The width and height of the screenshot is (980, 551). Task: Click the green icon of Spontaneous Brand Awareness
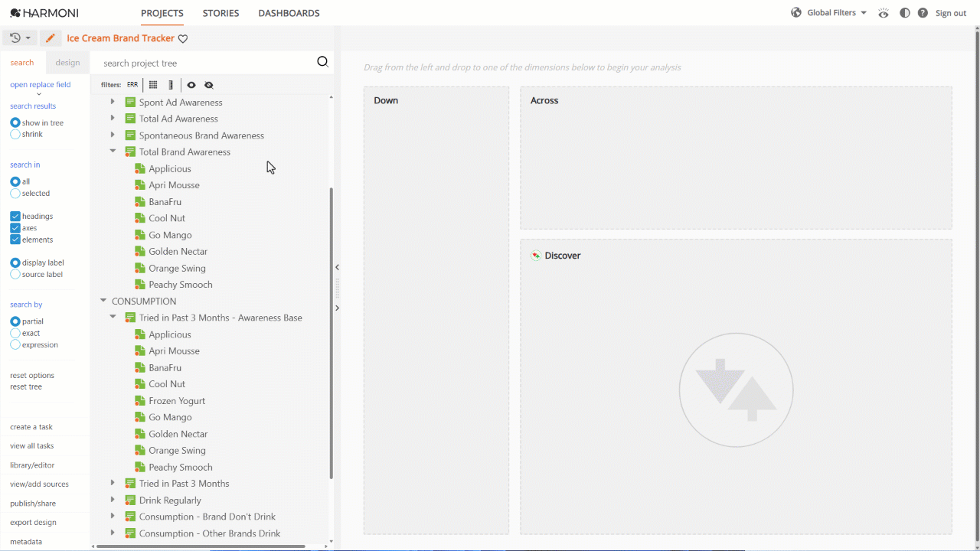click(130, 135)
